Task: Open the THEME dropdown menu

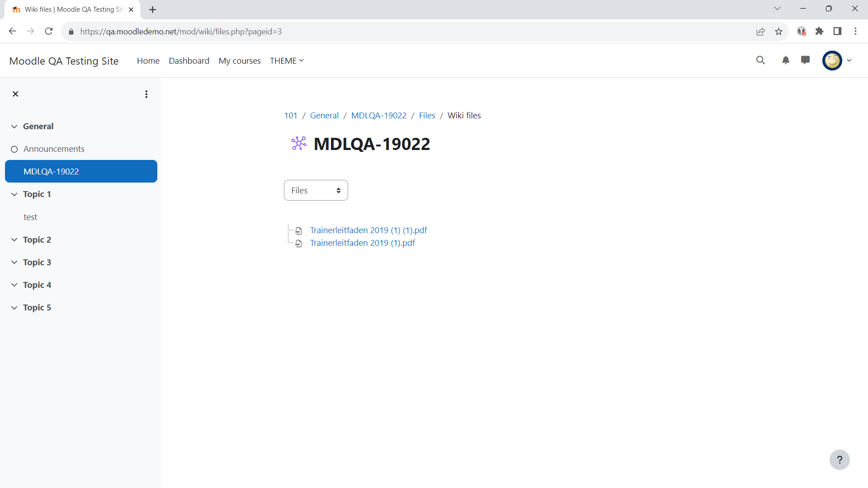Action: (287, 61)
